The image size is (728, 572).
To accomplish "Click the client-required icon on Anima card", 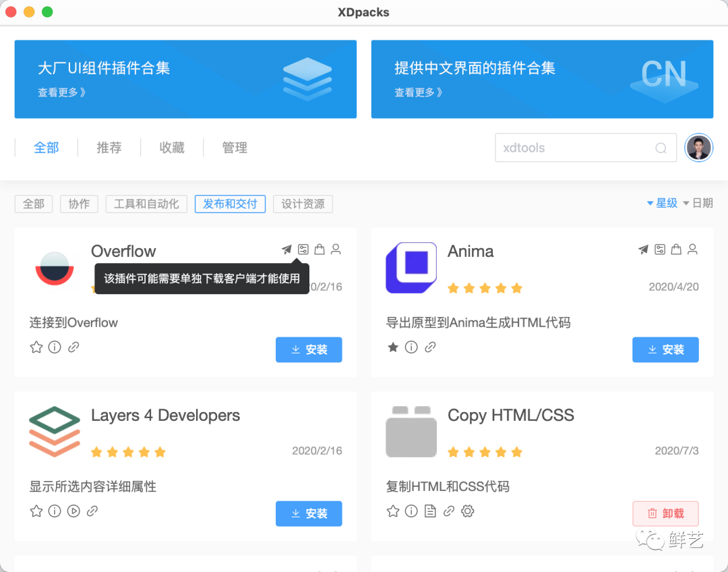I will (x=660, y=250).
